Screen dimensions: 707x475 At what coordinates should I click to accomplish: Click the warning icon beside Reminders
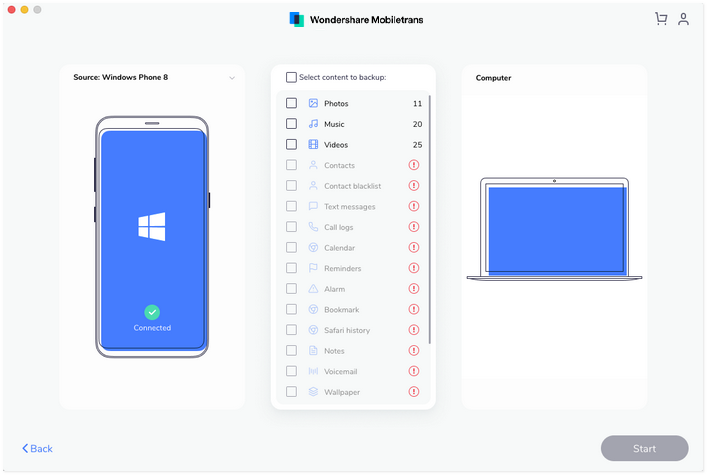(x=413, y=268)
